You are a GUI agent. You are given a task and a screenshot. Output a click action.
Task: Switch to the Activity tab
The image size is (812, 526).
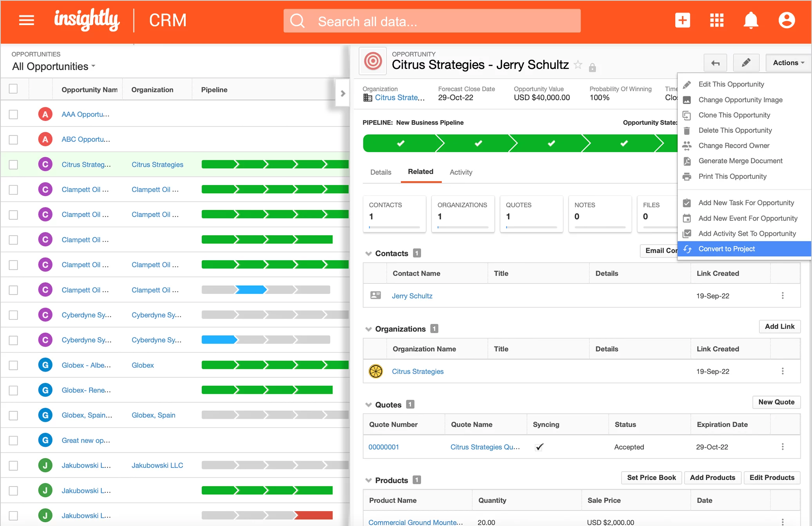(x=461, y=172)
